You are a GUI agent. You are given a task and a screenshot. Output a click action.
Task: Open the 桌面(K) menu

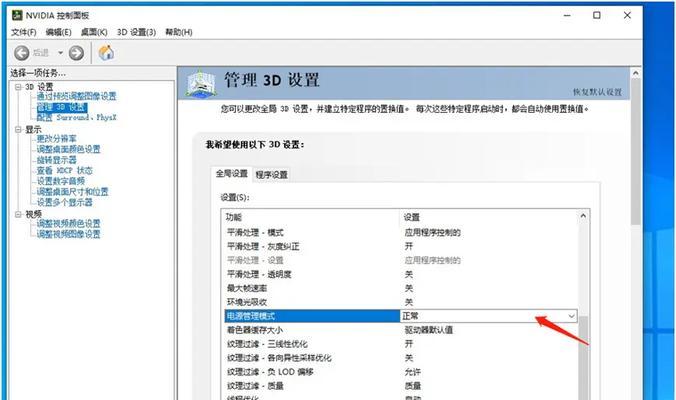(x=94, y=32)
